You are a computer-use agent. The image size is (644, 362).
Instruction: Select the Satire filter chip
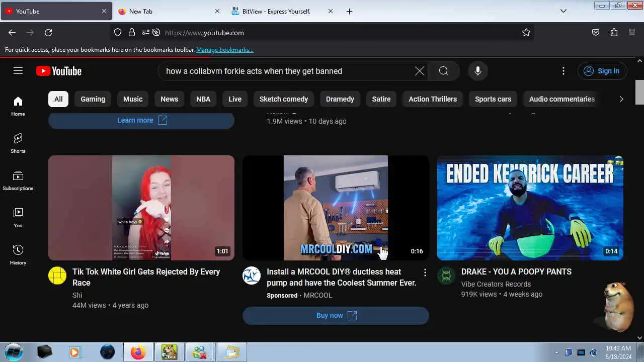pyautogui.click(x=381, y=99)
